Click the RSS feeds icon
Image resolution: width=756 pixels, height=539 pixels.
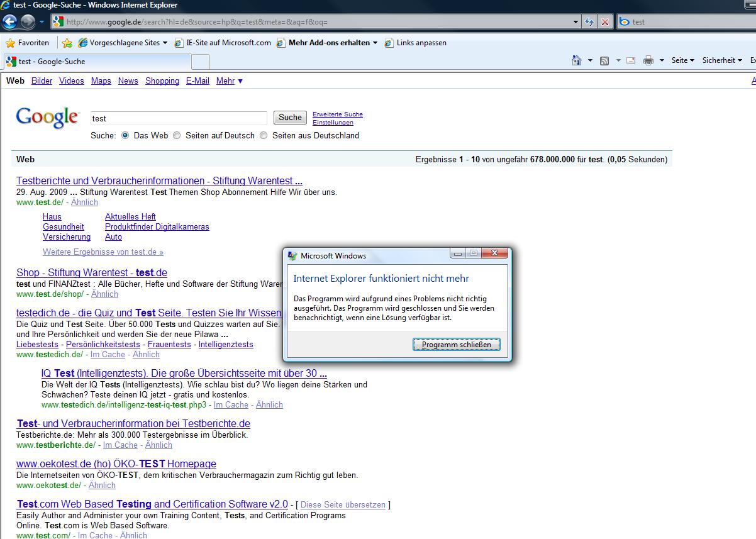coord(604,60)
